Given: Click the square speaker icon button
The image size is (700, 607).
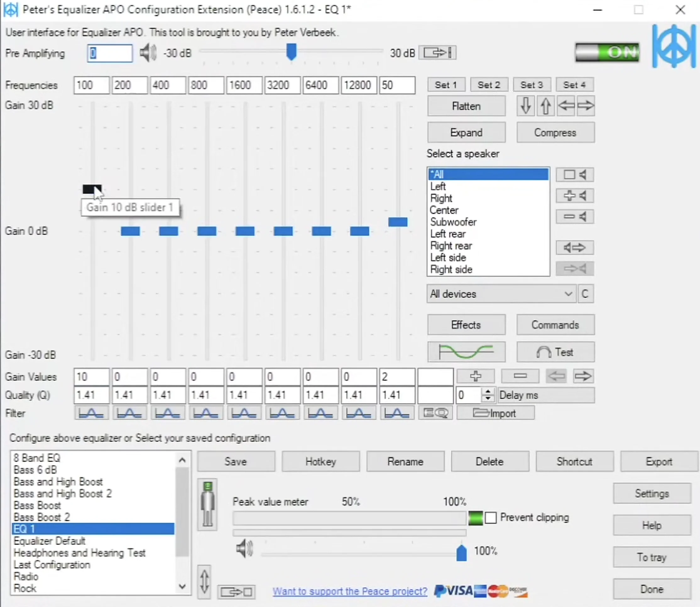Looking at the screenshot, I should (575, 175).
